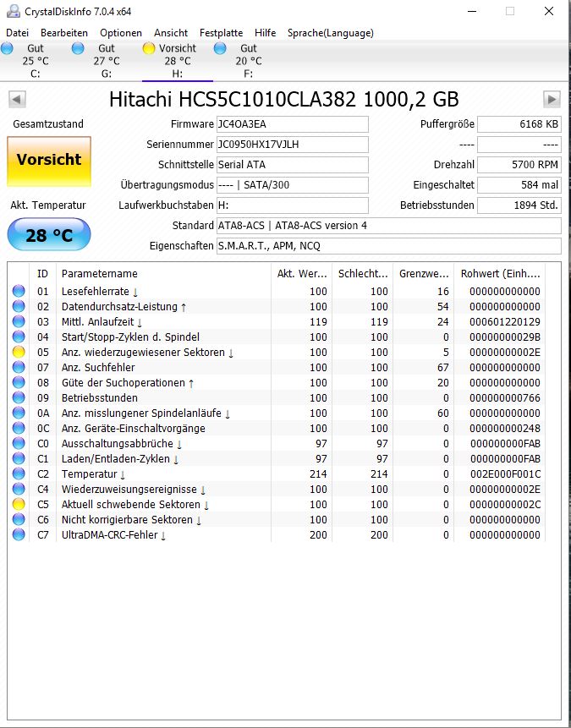The height and width of the screenshot is (728, 571).
Task: Click the Schlecht... column header
Action: [x=362, y=273]
